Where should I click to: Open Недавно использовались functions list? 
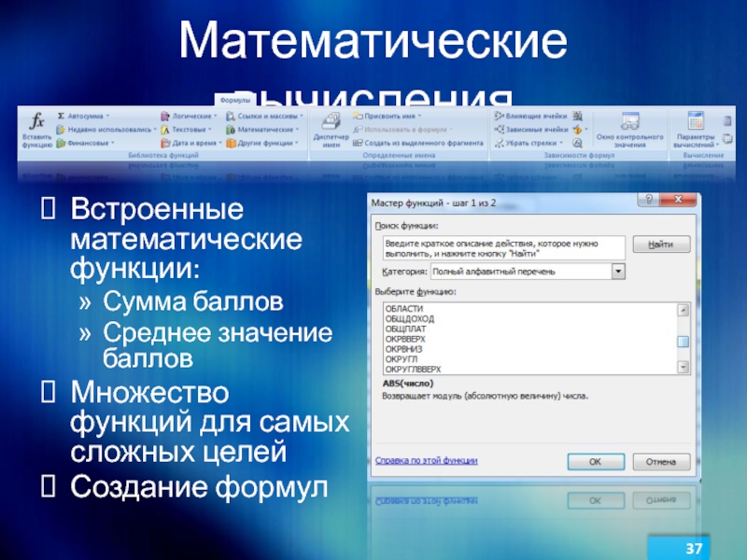106,130
